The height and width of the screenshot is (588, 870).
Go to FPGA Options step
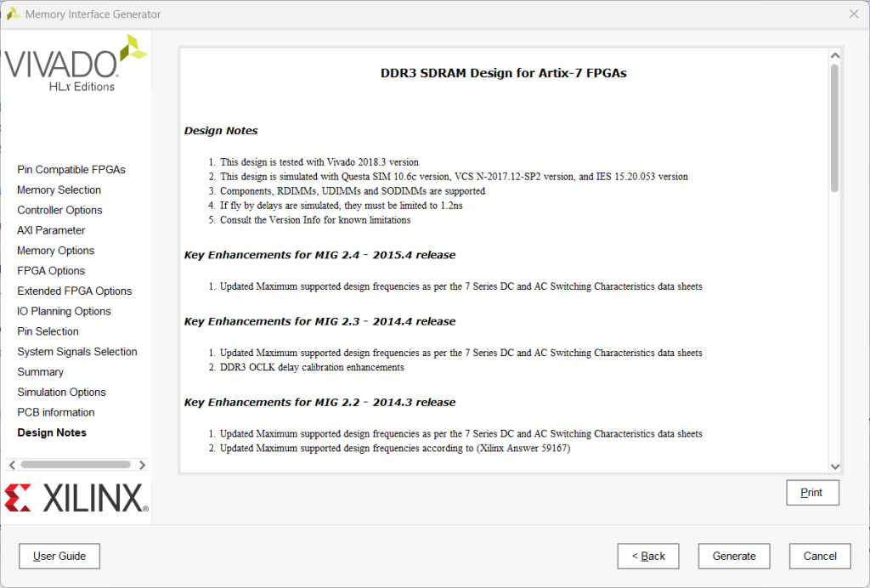(x=51, y=271)
